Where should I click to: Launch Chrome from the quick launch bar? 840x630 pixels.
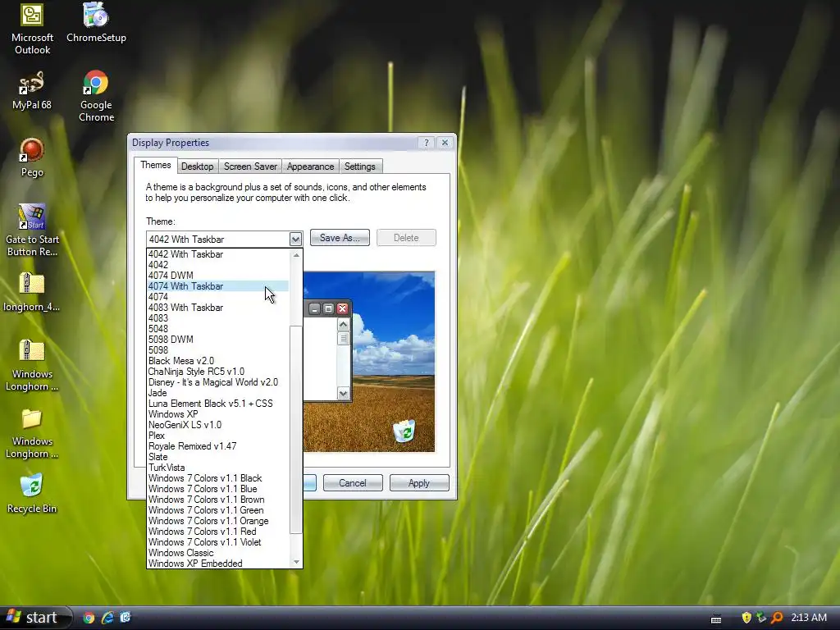coord(89,618)
